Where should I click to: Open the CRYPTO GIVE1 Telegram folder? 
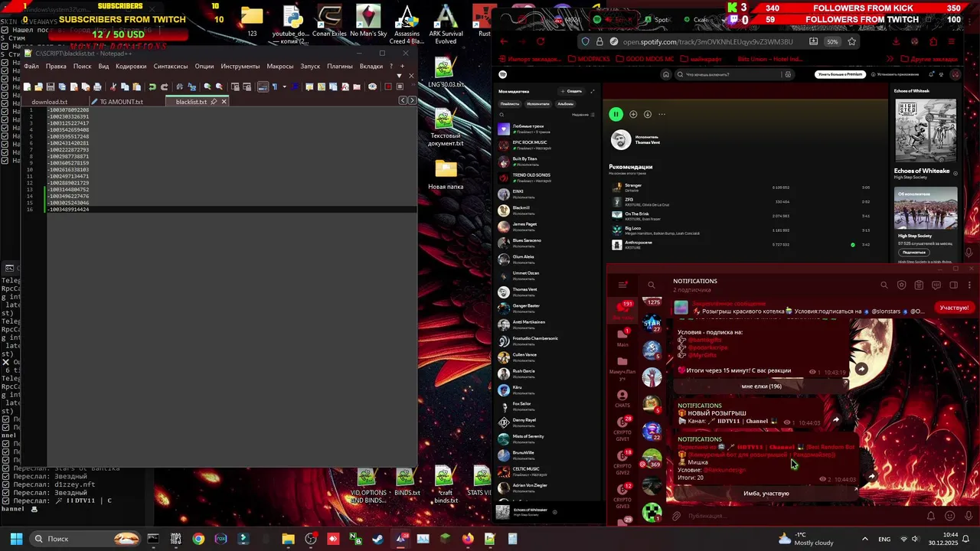pos(622,429)
